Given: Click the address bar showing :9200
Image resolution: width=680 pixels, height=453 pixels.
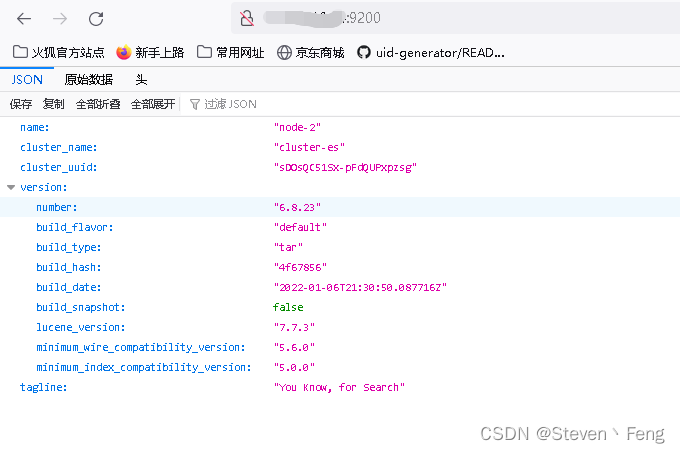Looking at the screenshot, I should click(x=455, y=18).
